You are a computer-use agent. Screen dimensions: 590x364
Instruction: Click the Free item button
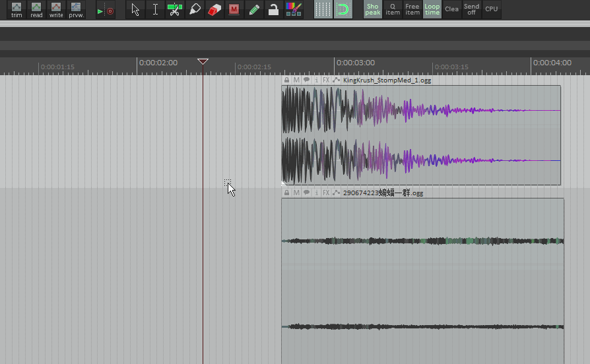pyautogui.click(x=412, y=9)
